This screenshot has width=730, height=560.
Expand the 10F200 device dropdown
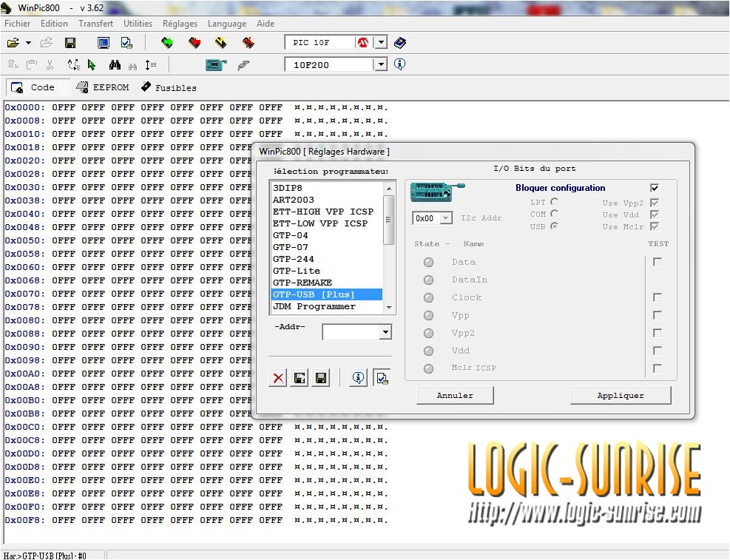tap(381, 65)
